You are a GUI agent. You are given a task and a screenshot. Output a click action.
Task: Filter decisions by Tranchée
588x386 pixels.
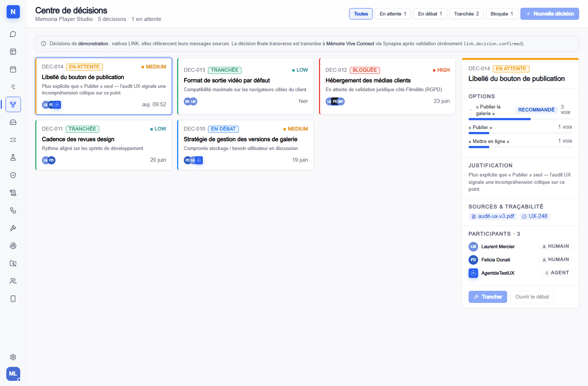coord(466,14)
